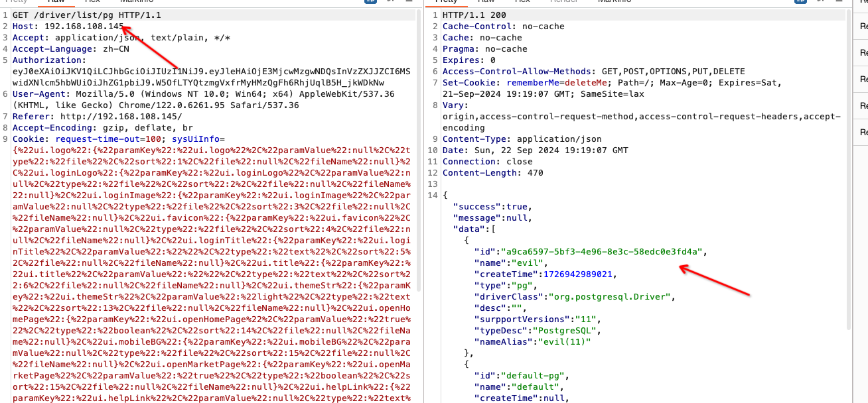Image resolution: width=868 pixels, height=403 pixels.
Task: Open the request editor hamburger options menu
Action: (x=407, y=2)
